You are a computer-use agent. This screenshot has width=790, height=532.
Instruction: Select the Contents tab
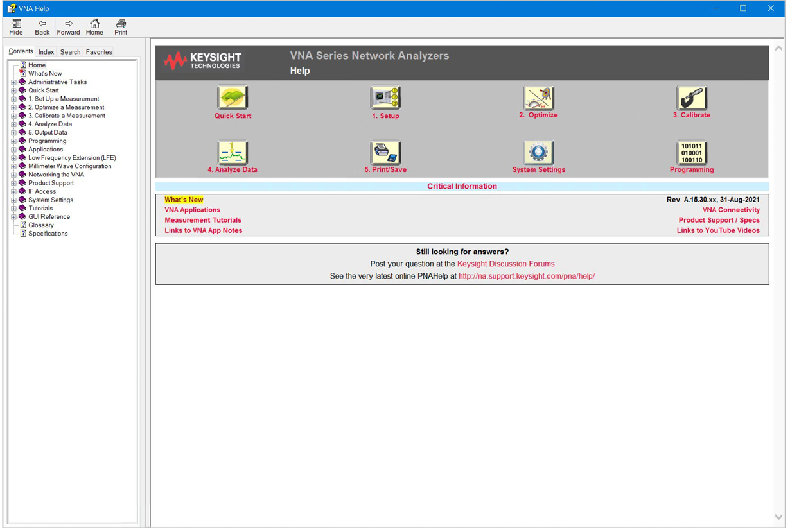pyautogui.click(x=21, y=51)
